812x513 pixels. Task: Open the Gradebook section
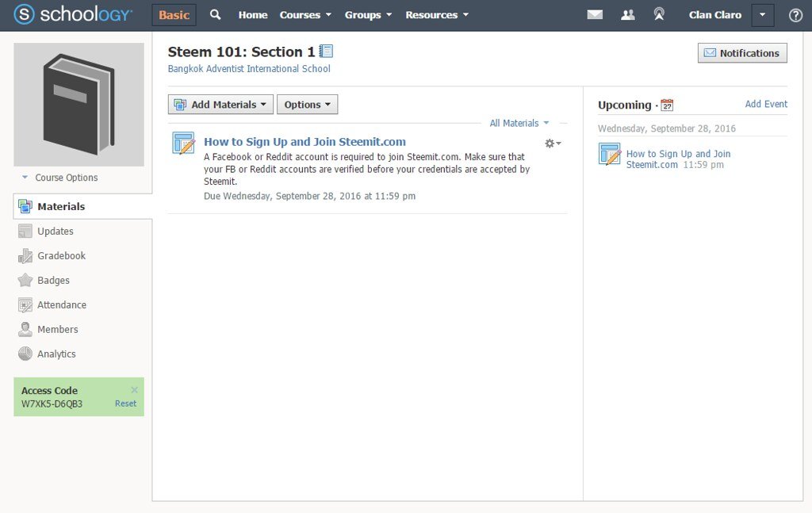(x=62, y=256)
